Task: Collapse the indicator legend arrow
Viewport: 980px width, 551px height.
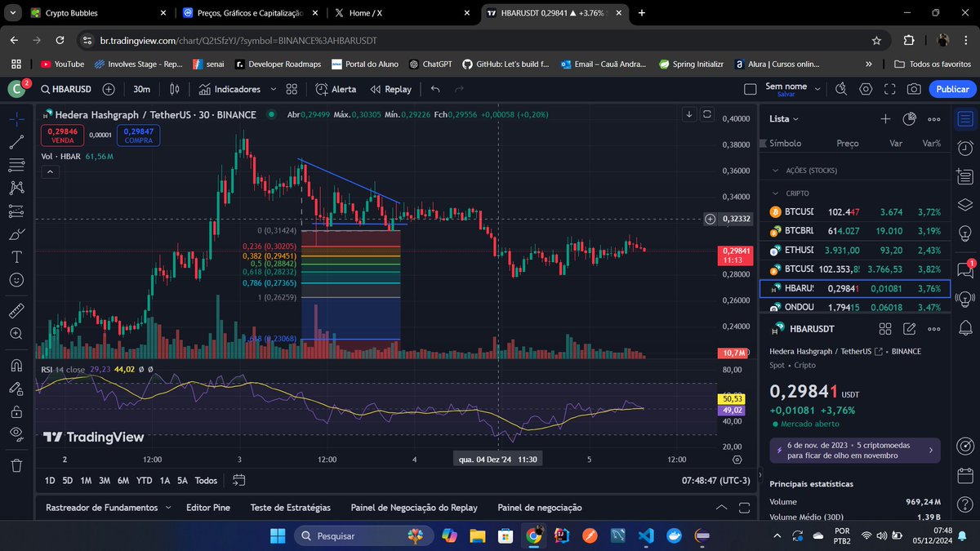Action: click(51, 171)
